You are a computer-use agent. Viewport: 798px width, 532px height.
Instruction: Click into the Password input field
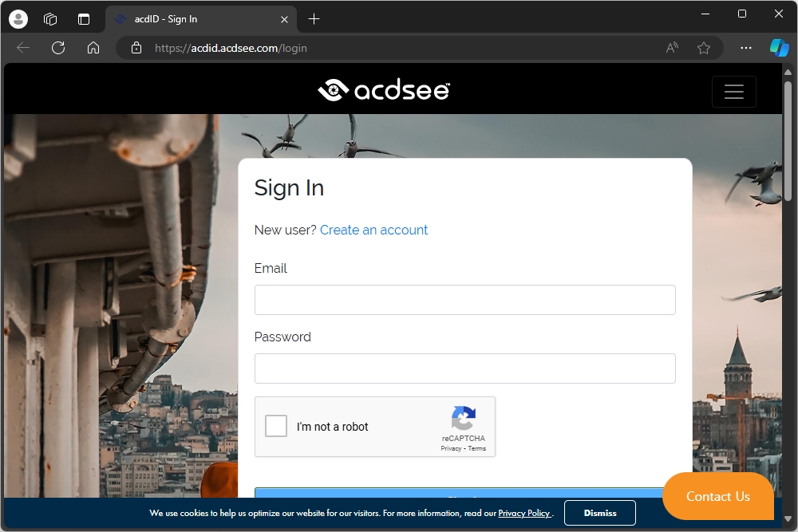(465, 368)
